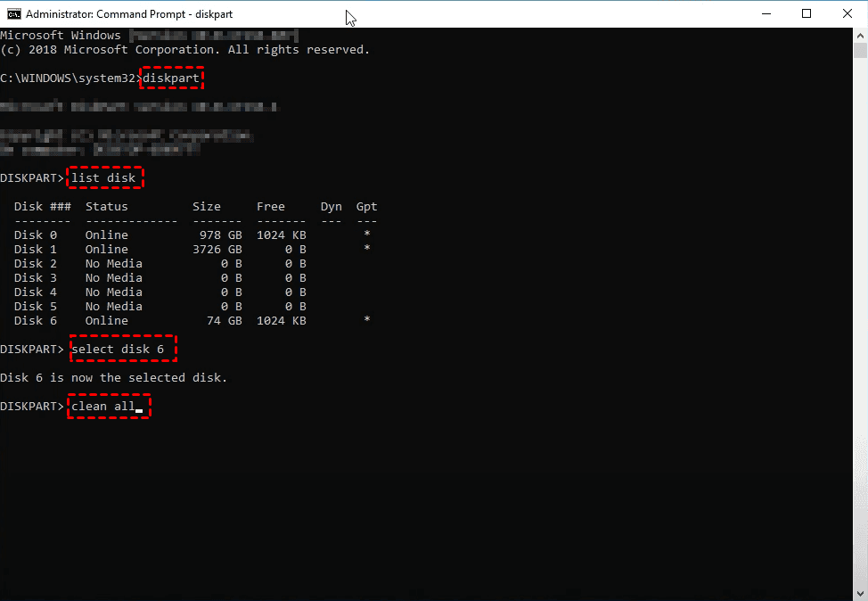Click the "list disk" command text
This screenshot has width=868, height=601.
point(103,178)
